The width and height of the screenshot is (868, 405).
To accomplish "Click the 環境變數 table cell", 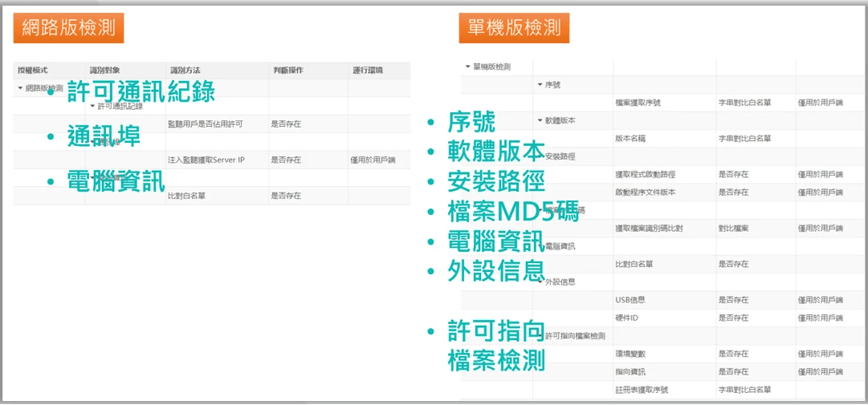I will pyautogui.click(x=630, y=354).
